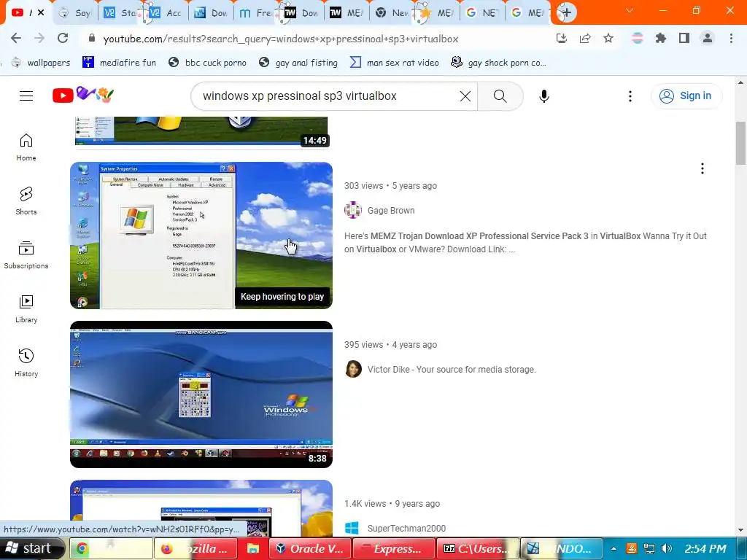747x560 pixels.
Task: Open Shorts in the sidebar
Action: click(26, 201)
